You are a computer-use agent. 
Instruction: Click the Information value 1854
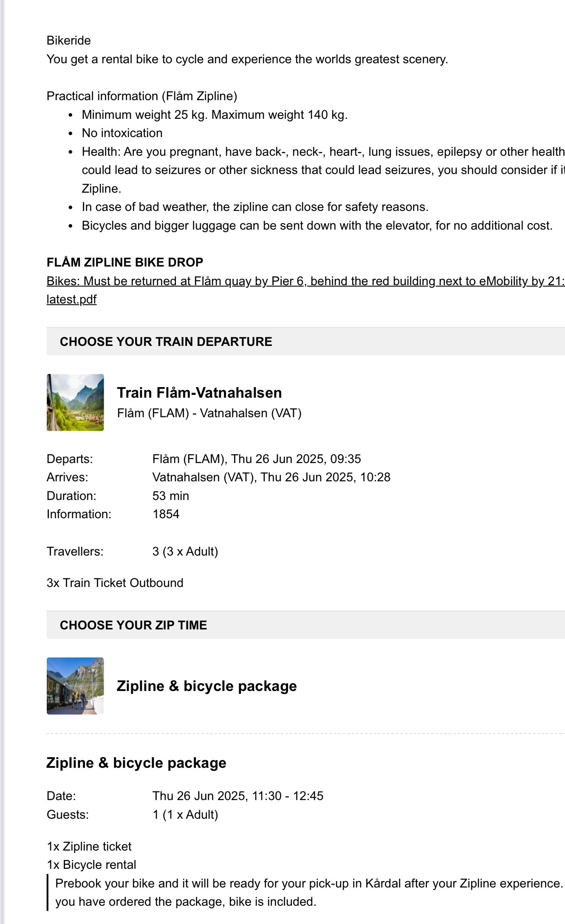click(166, 514)
